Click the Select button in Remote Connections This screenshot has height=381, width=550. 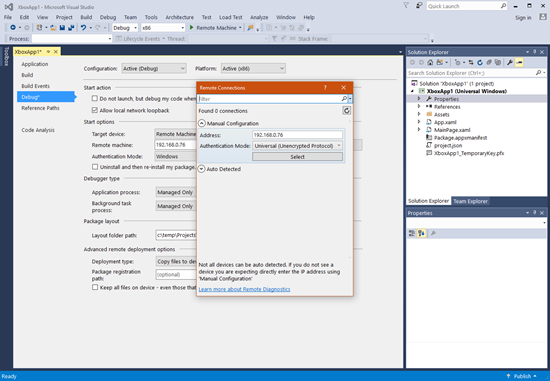coord(297,157)
